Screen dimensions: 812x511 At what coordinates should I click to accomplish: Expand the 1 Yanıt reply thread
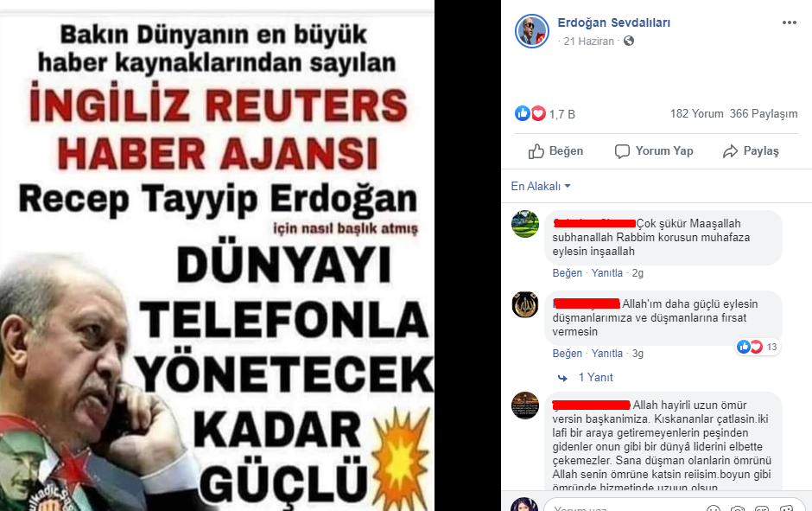595,377
